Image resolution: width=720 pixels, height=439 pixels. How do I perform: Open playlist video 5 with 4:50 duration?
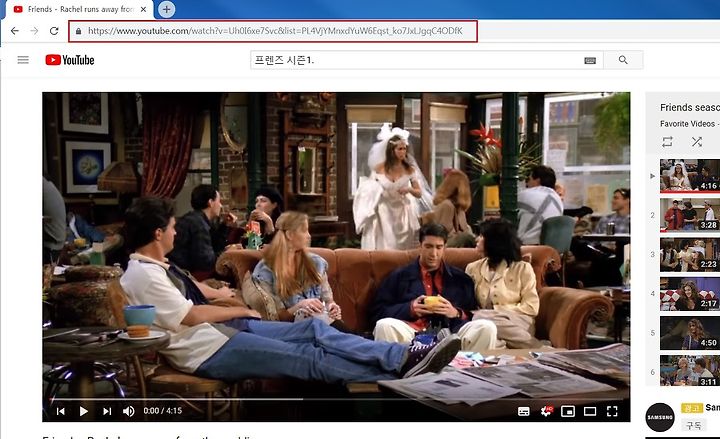690,333
